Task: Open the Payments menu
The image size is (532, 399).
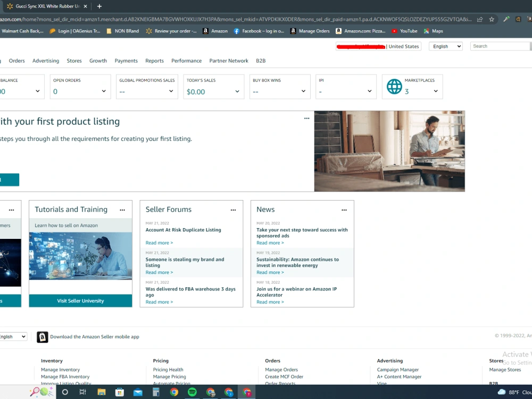Action: coord(126,61)
